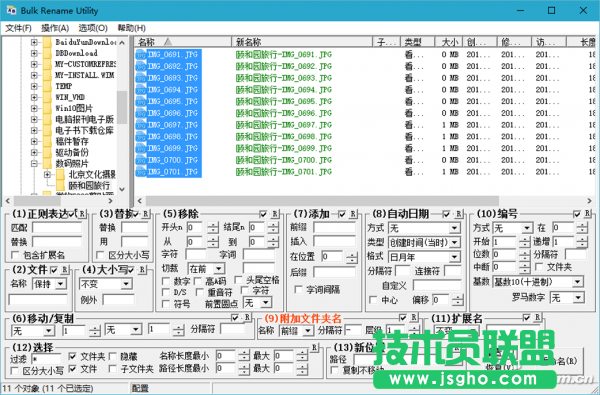Viewport: 600px width, 395px height.
Task: Increase the 偏移 stepper in 自动日期
Action: (x=457, y=297)
